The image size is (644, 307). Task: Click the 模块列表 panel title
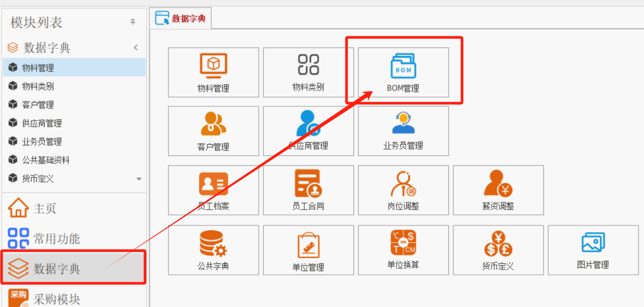tap(36, 22)
